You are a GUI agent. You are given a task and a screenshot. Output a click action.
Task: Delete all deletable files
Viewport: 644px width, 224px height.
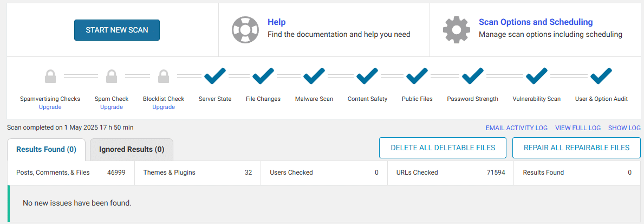click(443, 148)
